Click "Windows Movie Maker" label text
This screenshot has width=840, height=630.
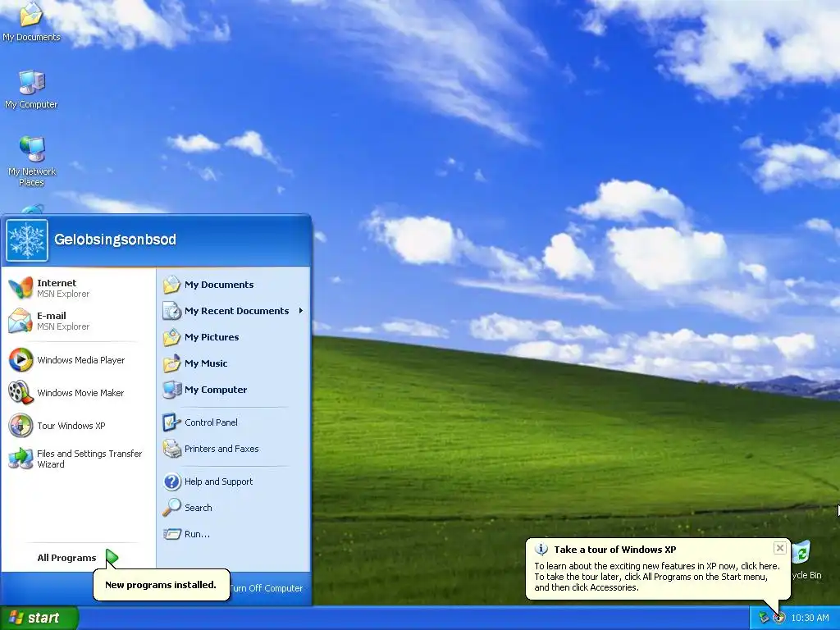(80, 393)
